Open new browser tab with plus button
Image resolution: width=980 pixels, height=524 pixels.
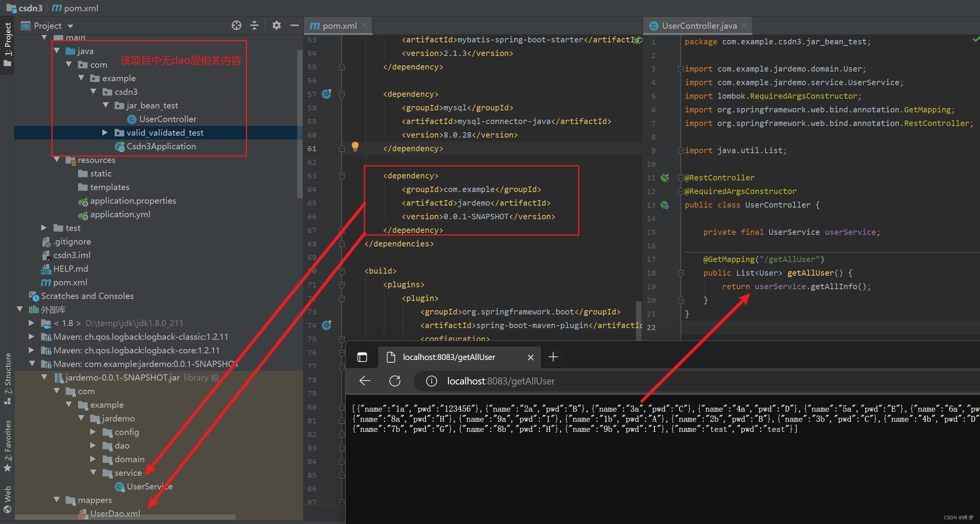point(553,357)
